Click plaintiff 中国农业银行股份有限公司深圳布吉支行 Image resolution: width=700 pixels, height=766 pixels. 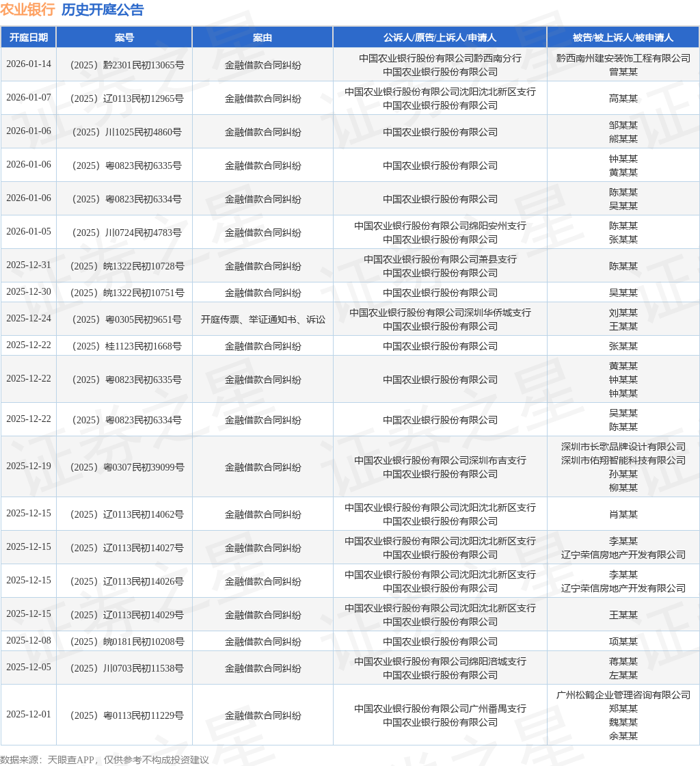point(440,460)
